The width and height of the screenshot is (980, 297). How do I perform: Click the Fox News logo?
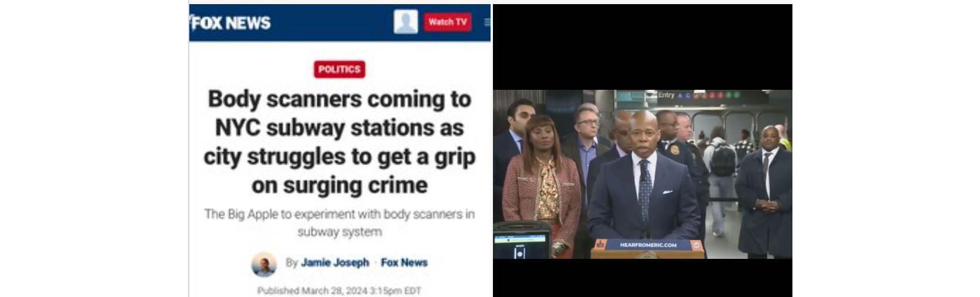click(231, 23)
